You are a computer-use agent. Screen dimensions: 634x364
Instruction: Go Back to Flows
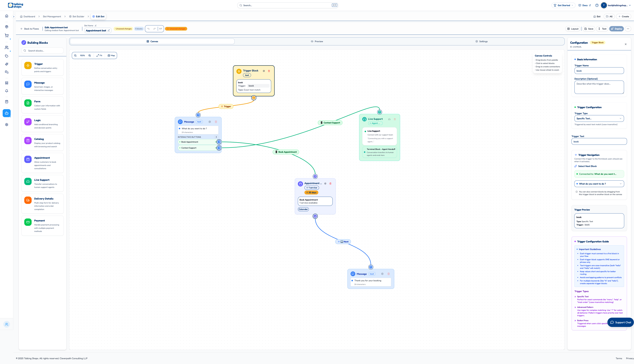click(x=30, y=29)
